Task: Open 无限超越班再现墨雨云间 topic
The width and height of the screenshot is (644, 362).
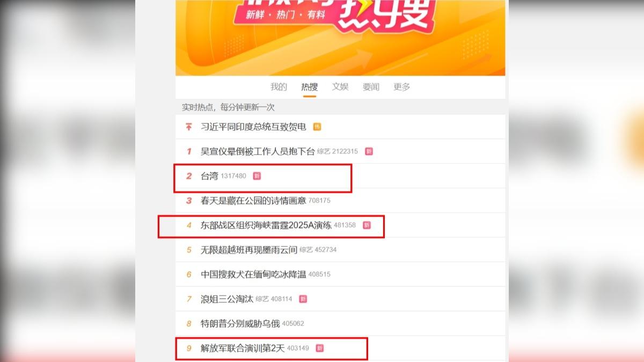Action: click(249, 250)
